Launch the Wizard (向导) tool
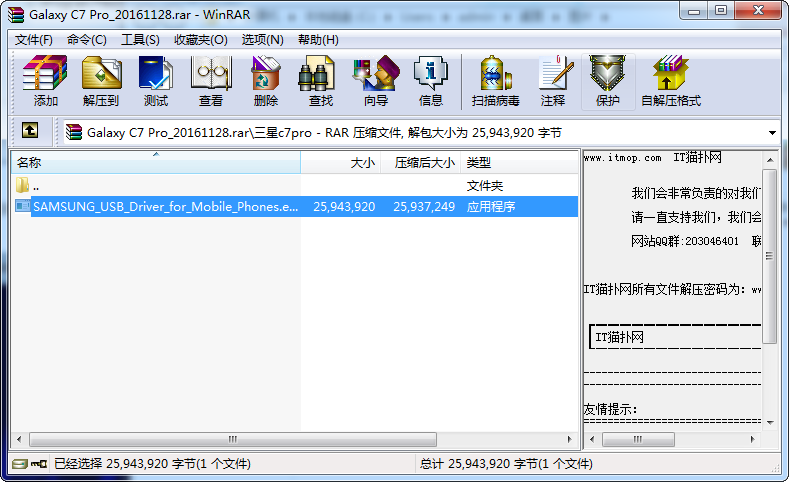Screen dimensions: 789x482 pos(376,73)
